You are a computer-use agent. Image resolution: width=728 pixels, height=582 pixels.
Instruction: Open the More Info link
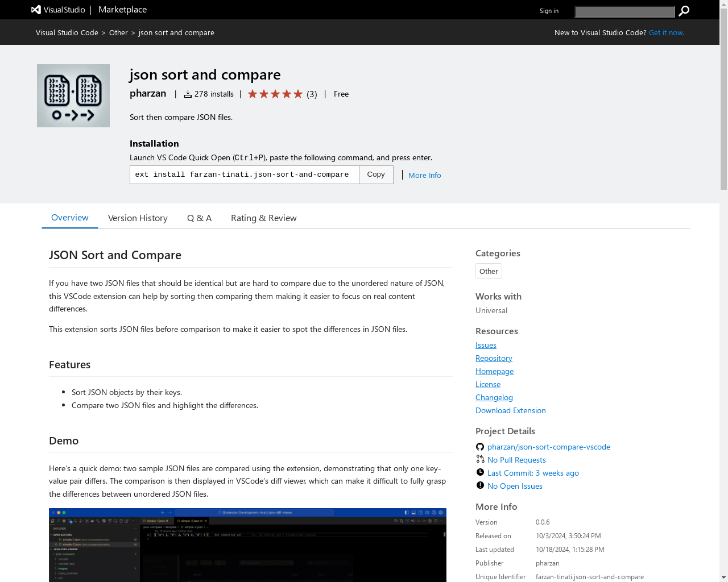click(424, 175)
